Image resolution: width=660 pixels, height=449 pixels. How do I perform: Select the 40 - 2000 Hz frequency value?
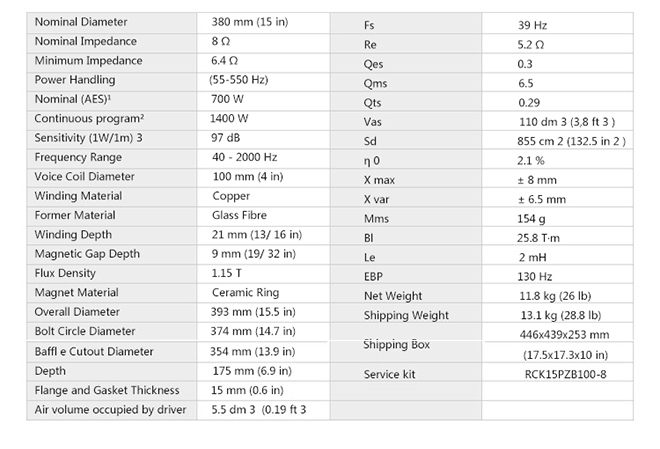[247, 157]
